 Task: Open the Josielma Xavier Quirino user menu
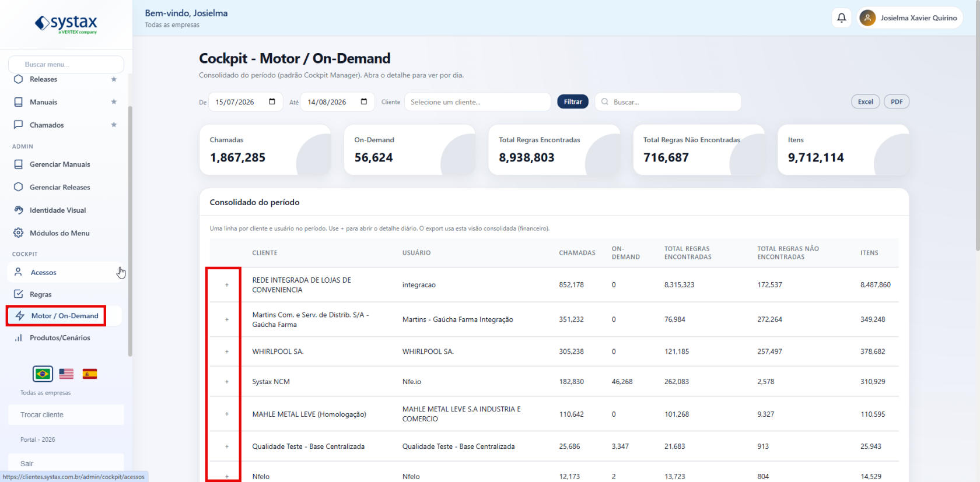click(x=910, y=18)
